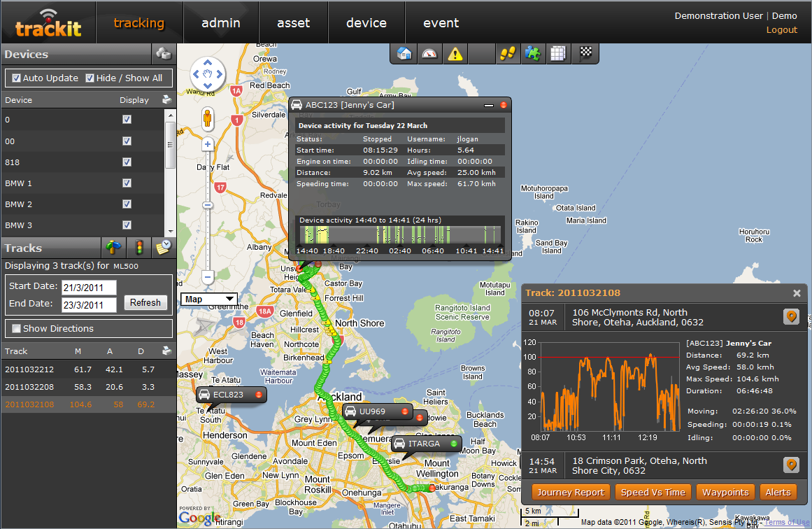Click the signpost icon in Tracks header
Image resolution: width=812 pixels, height=529 pixels.
click(113, 248)
